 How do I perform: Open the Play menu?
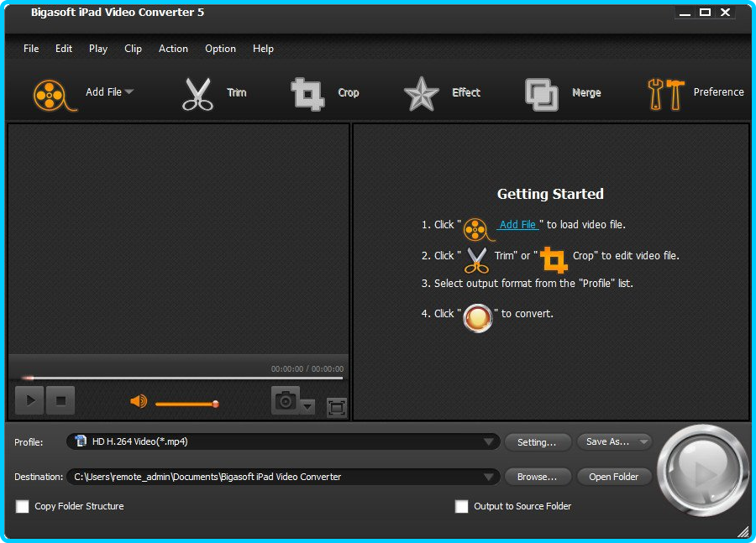click(x=98, y=49)
